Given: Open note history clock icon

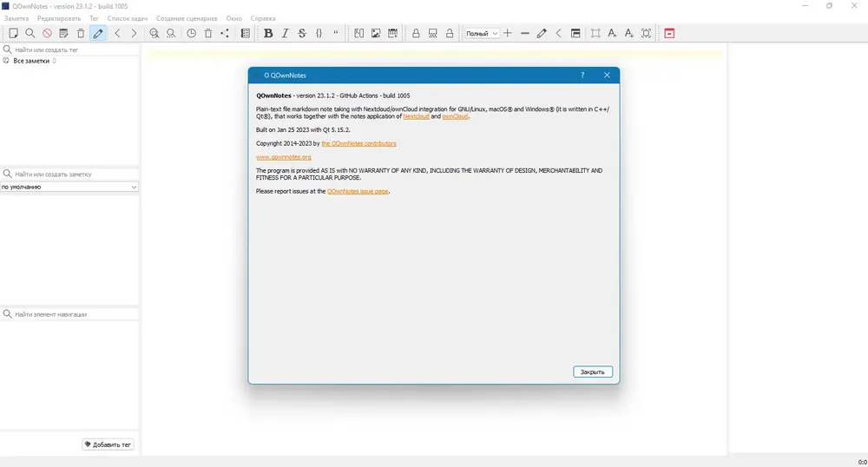Looking at the screenshot, I should coord(191,33).
